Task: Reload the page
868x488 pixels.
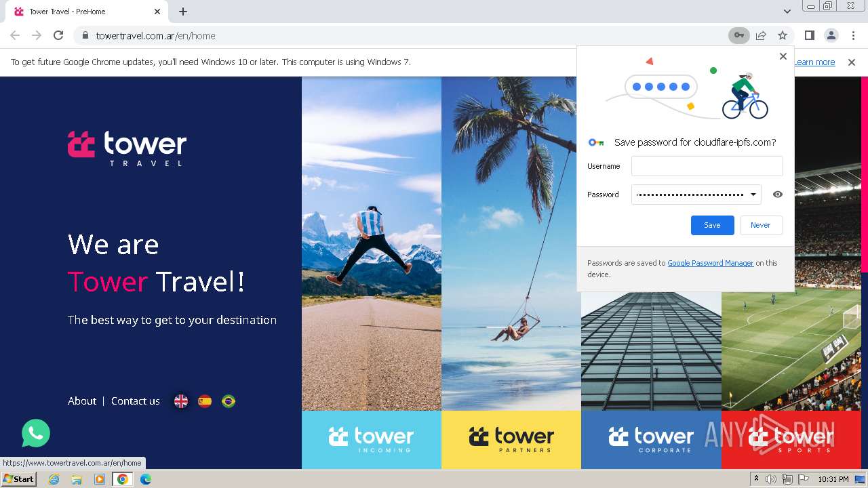Action: coord(58,35)
